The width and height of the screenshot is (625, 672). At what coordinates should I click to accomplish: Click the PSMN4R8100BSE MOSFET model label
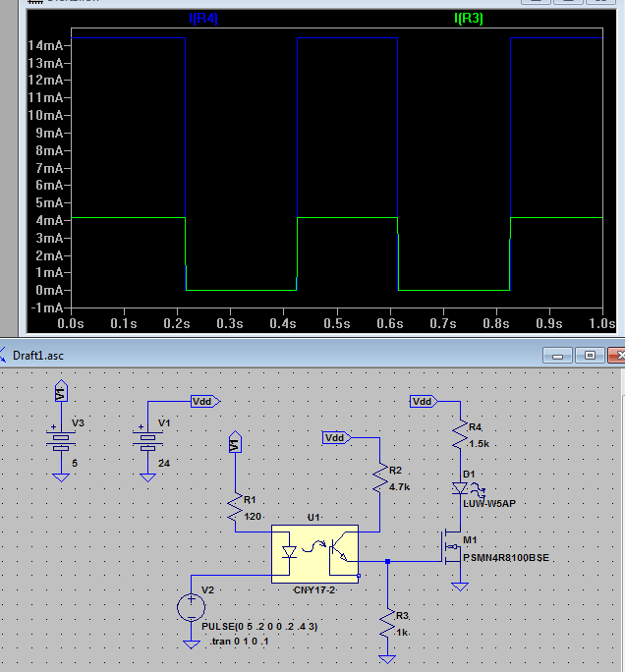click(506, 558)
